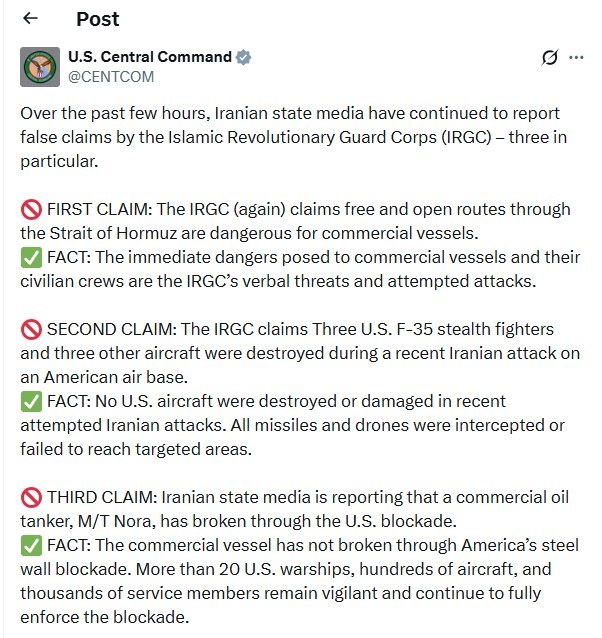Click the prohibited emoji before SECOND CLAIM
This screenshot has height=638, width=602.
pyautogui.click(x=31, y=330)
